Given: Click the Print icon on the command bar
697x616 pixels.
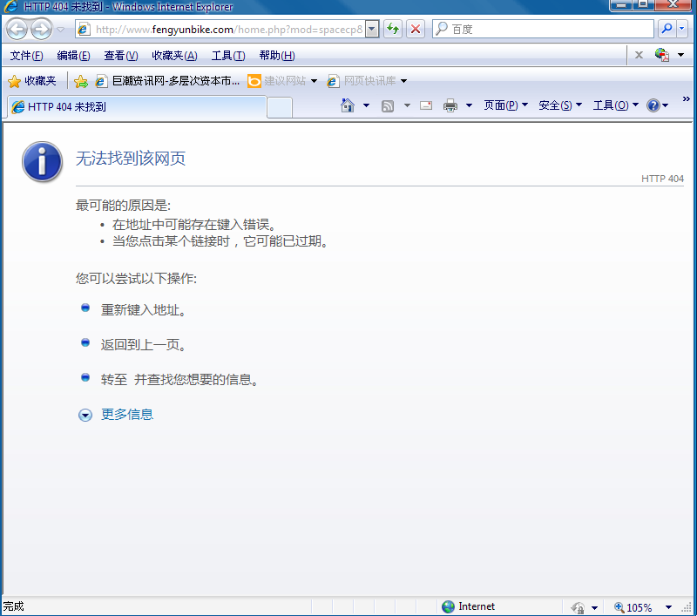Looking at the screenshot, I should pyautogui.click(x=452, y=105).
